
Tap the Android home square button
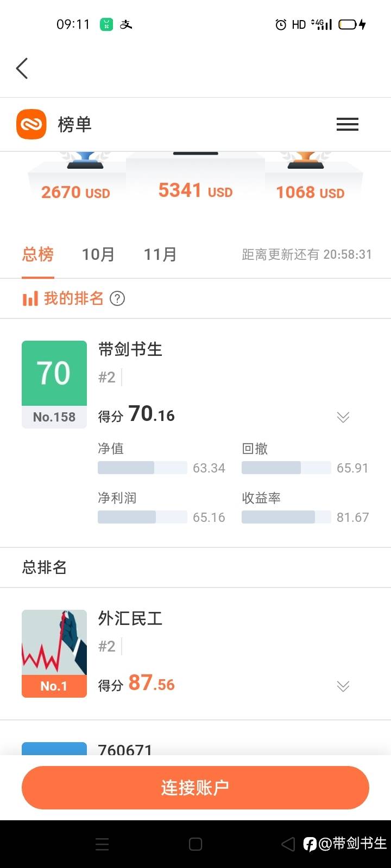tap(195, 844)
